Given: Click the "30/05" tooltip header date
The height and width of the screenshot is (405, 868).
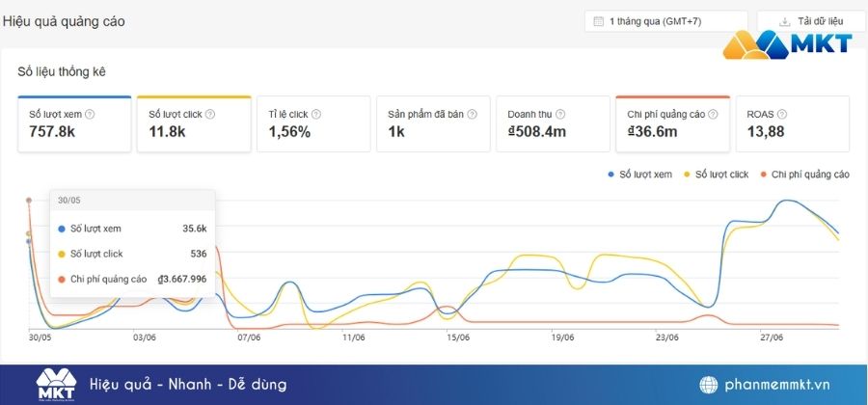Looking at the screenshot, I should pyautogui.click(x=69, y=201).
